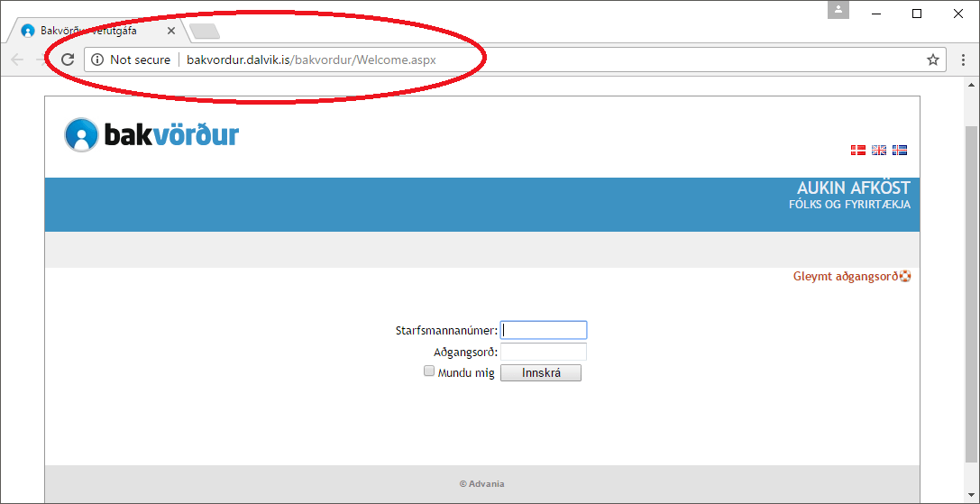Open a new tab
Image resolution: width=980 pixels, height=504 pixels.
point(204,31)
